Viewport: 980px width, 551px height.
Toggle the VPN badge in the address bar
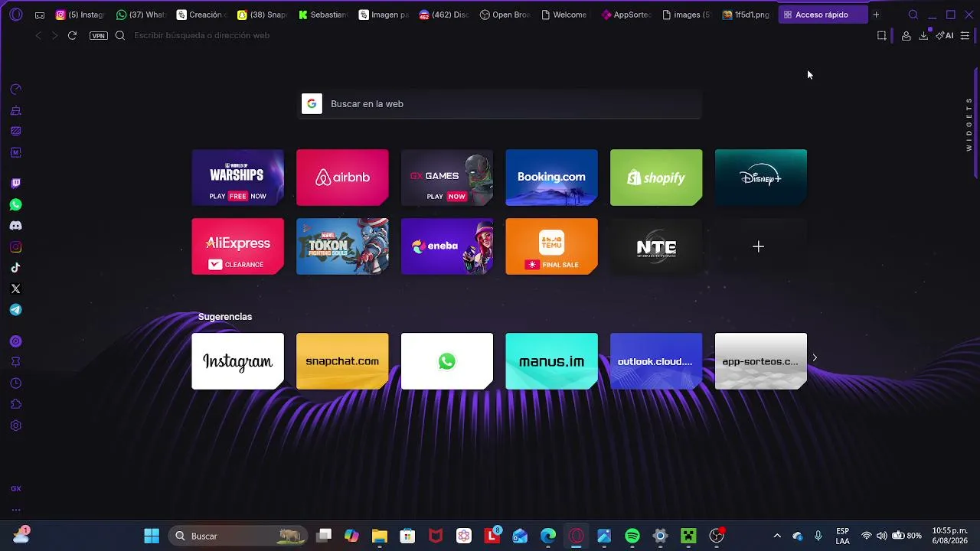click(98, 35)
